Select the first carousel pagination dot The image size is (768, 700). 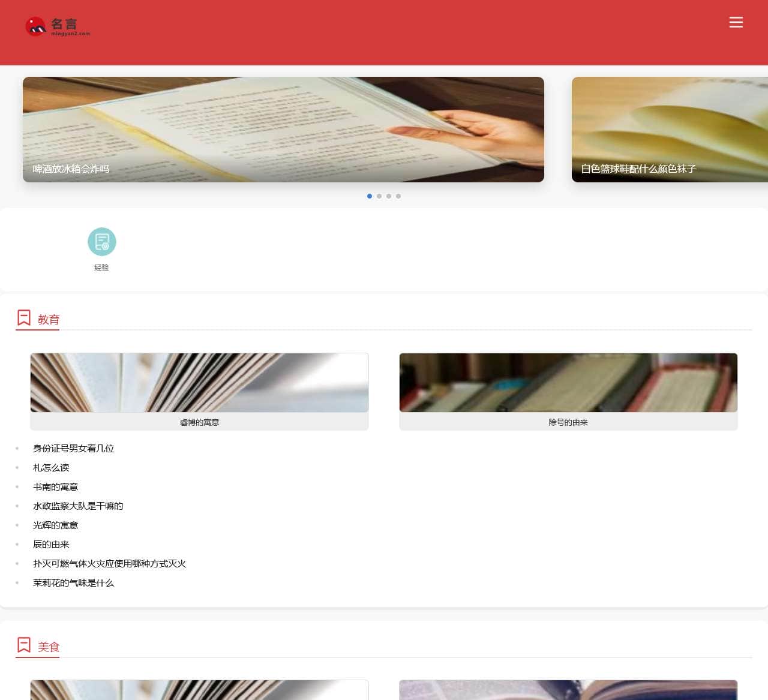coord(370,196)
